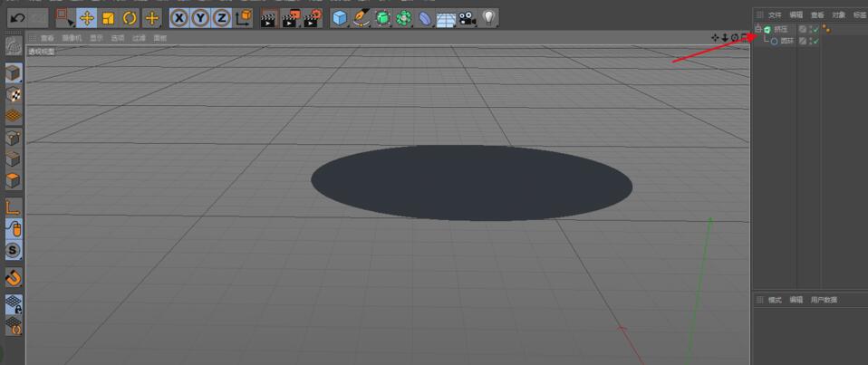Toggle X axis lock
This screenshot has height=365, width=868.
coord(179,17)
